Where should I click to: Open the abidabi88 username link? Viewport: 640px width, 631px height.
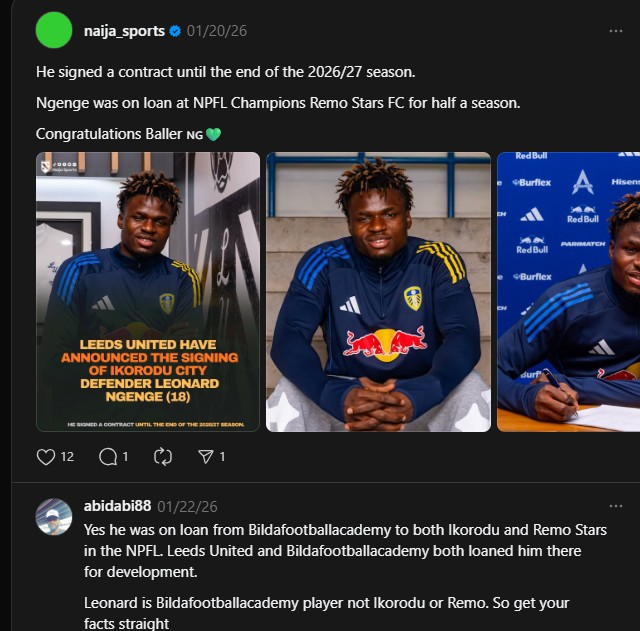click(118, 506)
